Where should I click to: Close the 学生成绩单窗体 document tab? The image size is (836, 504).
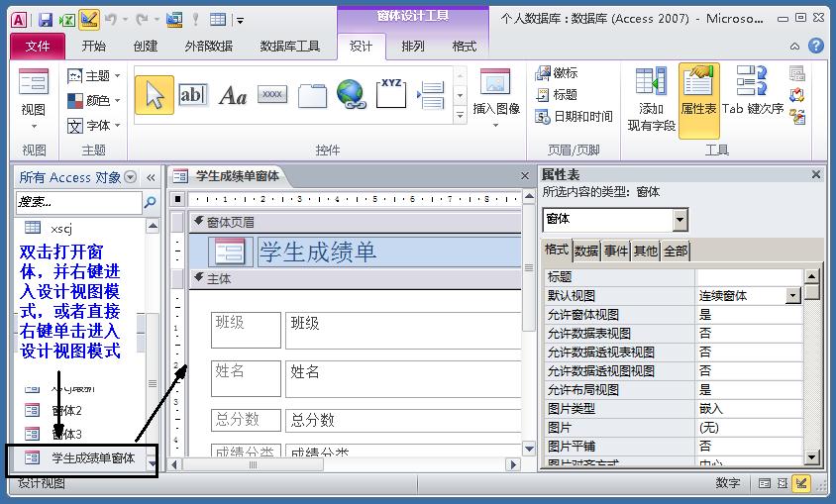coord(525,176)
